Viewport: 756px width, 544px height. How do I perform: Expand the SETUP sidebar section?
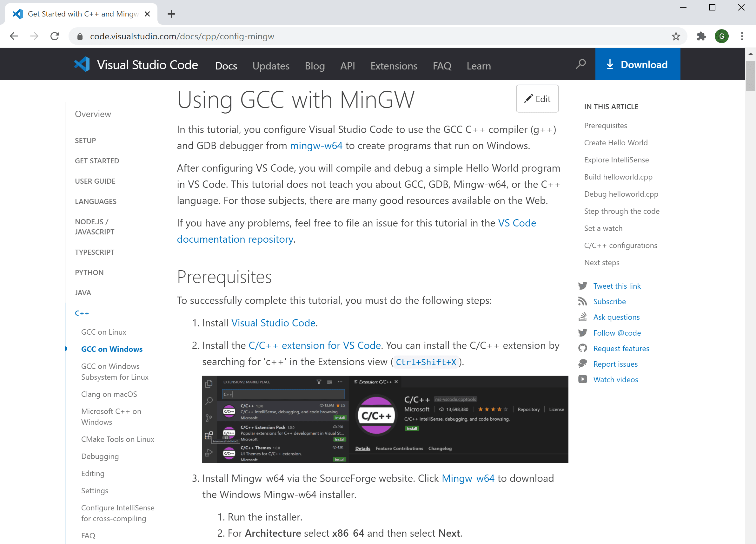point(86,140)
